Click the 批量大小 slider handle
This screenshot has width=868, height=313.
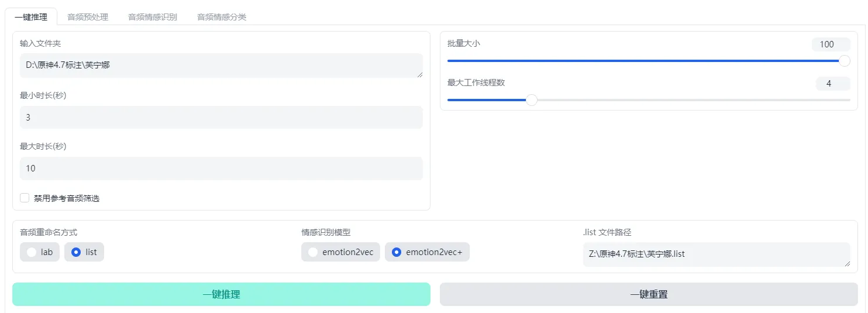pos(845,61)
